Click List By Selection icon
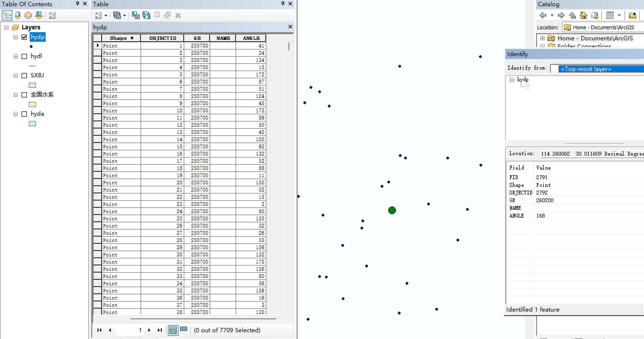 39,15
